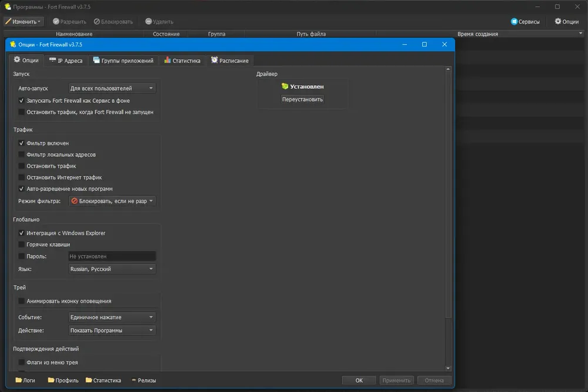This screenshot has height=392, width=588.
Task: Click the Логи folder icon
Action: 18,380
